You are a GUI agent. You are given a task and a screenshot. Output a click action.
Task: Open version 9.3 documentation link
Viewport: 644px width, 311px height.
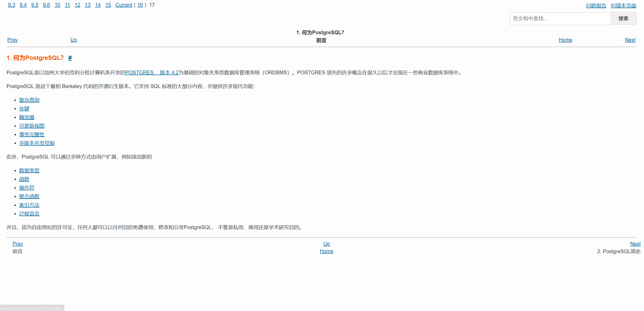(11, 5)
